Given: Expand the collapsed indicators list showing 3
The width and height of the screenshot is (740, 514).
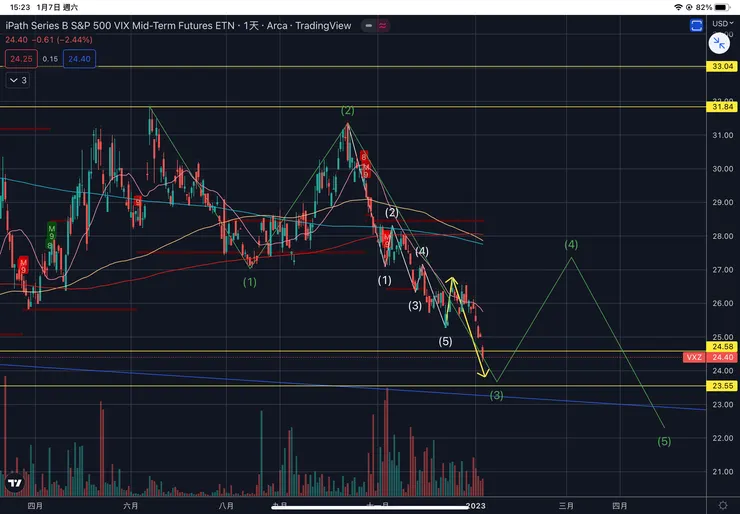Looking at the screenshot, I should pyautogui.click(x=18, y=80).
